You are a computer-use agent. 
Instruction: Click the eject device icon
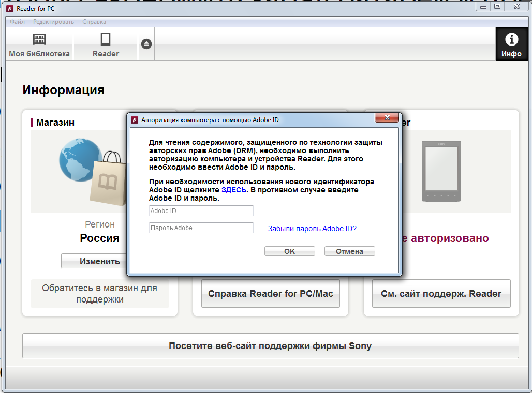146,44
